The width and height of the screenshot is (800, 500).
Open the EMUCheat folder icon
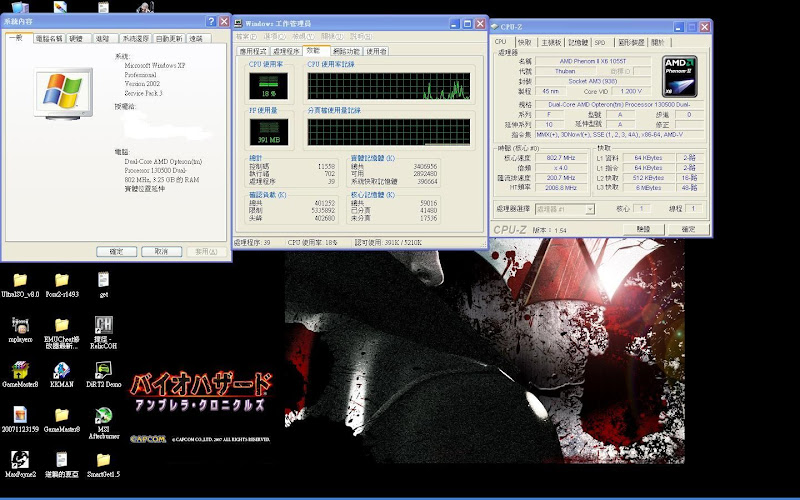[x=62, y=325]
